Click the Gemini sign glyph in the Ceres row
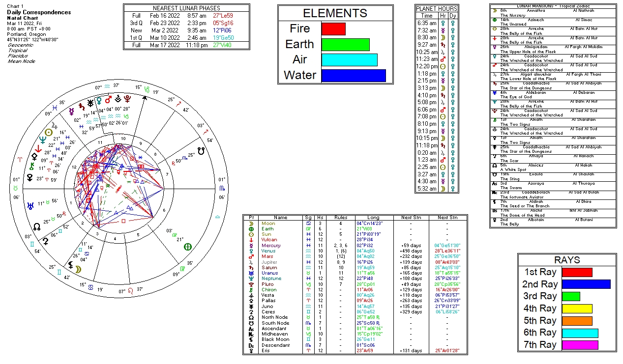This screenshot has height=364, width=623. tap(308, 312)
